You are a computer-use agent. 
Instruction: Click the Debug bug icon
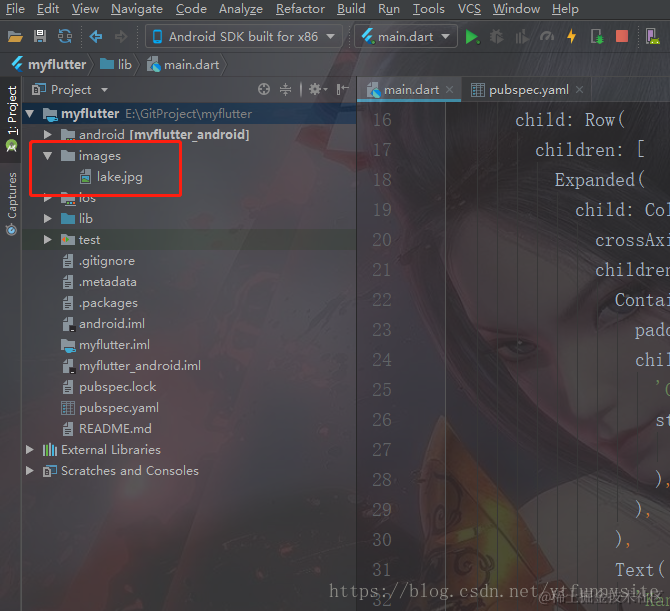[x=496, y=37]
